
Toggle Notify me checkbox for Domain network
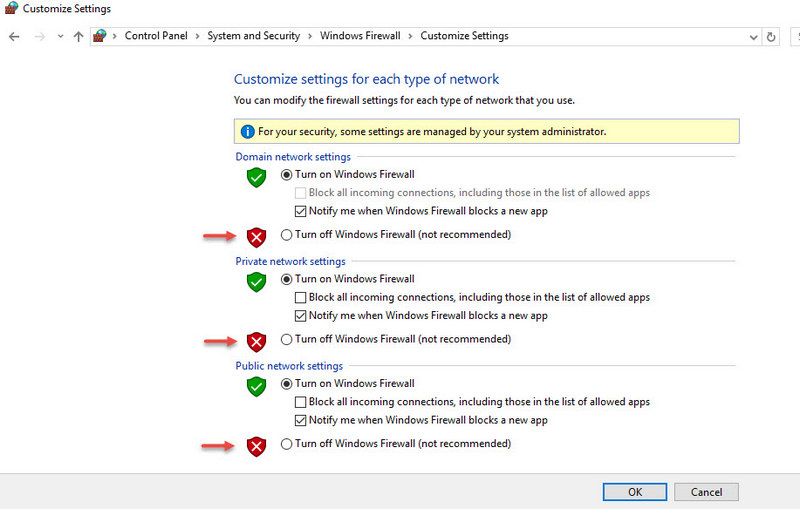point(301,211)
